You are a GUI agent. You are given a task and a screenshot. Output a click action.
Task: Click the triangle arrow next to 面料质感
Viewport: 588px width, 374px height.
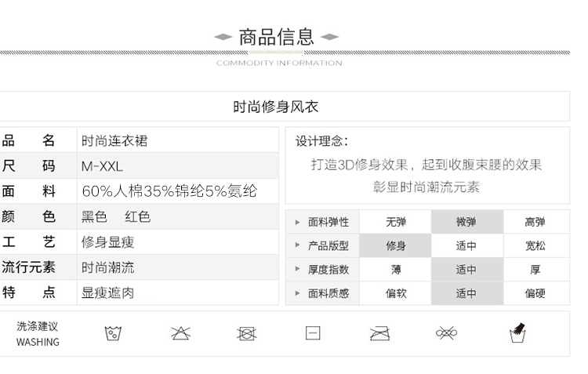point(297,293)
